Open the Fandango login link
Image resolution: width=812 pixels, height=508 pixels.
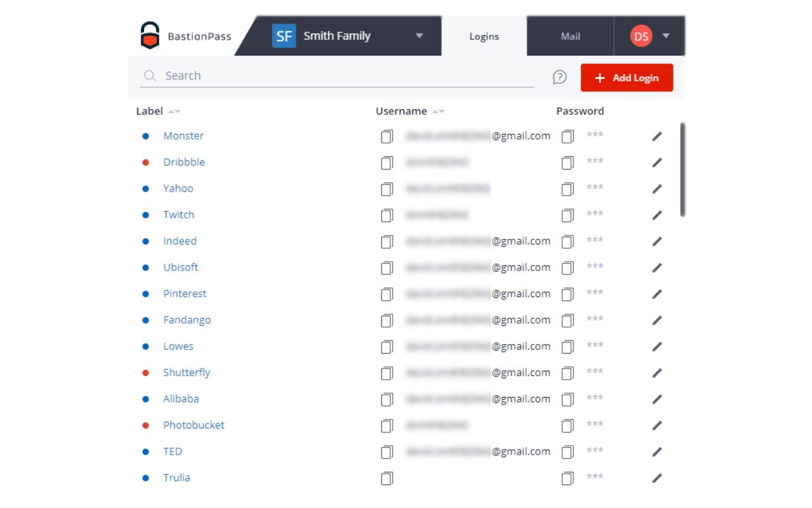tap(187, 321)
